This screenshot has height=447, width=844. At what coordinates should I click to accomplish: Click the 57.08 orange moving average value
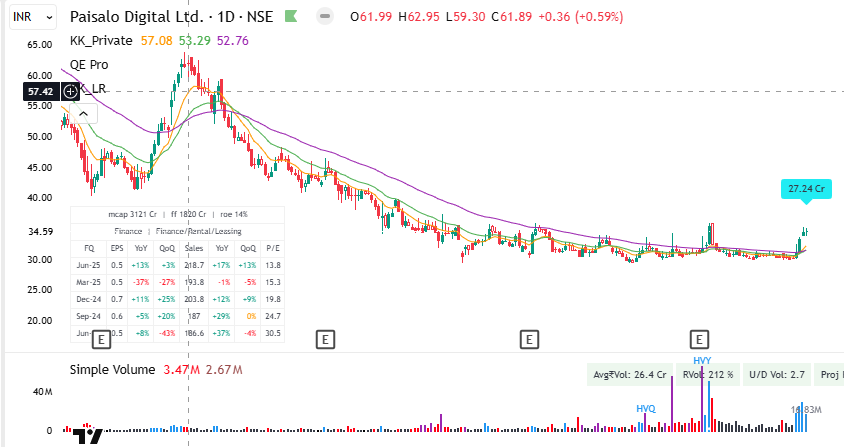[157, 41]
